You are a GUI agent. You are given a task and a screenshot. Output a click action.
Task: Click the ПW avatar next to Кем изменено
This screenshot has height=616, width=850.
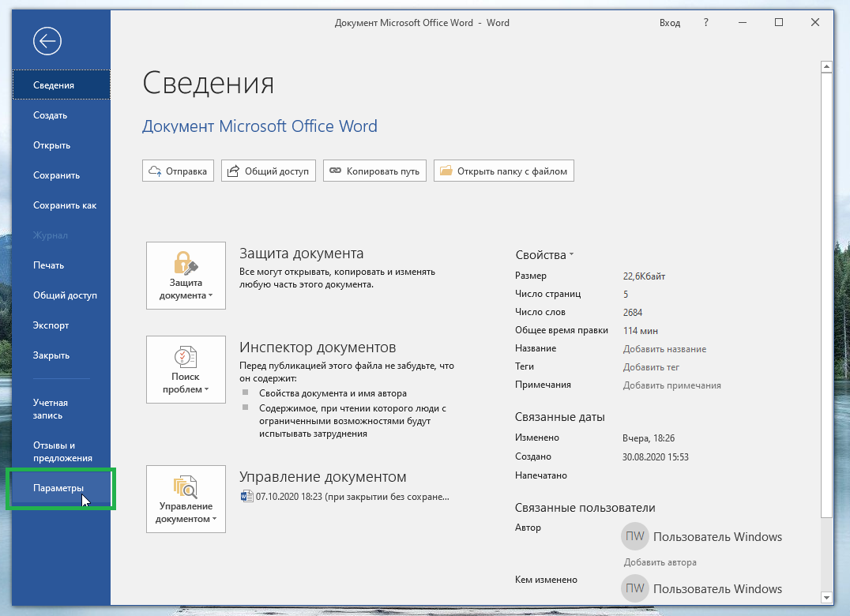[635, 588]
